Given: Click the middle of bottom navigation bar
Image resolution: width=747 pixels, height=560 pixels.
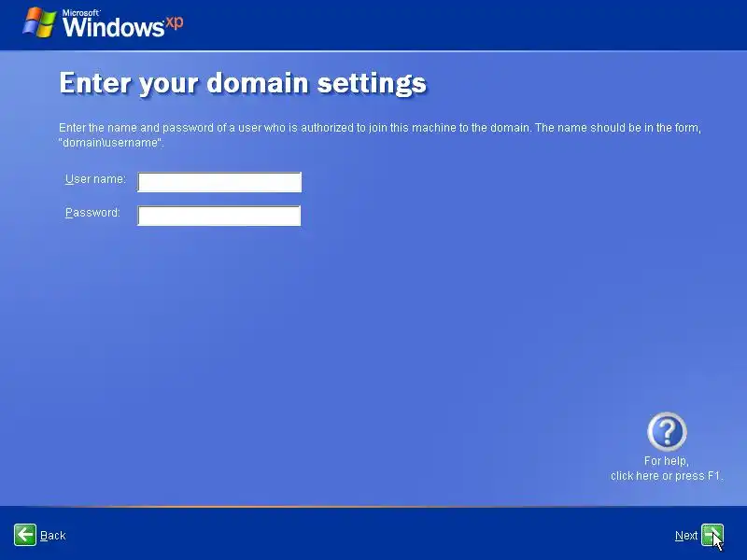Looking at the screenshot, I should click(373, 534).
